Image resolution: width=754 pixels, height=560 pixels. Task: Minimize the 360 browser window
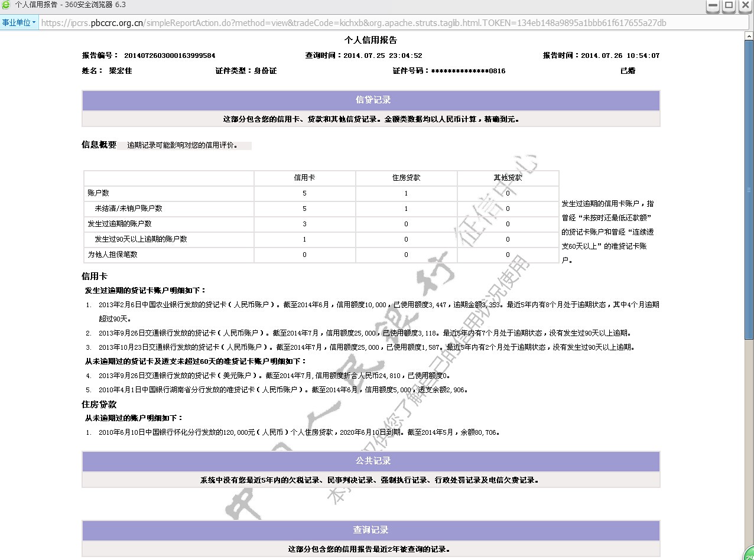pos(713,6)
